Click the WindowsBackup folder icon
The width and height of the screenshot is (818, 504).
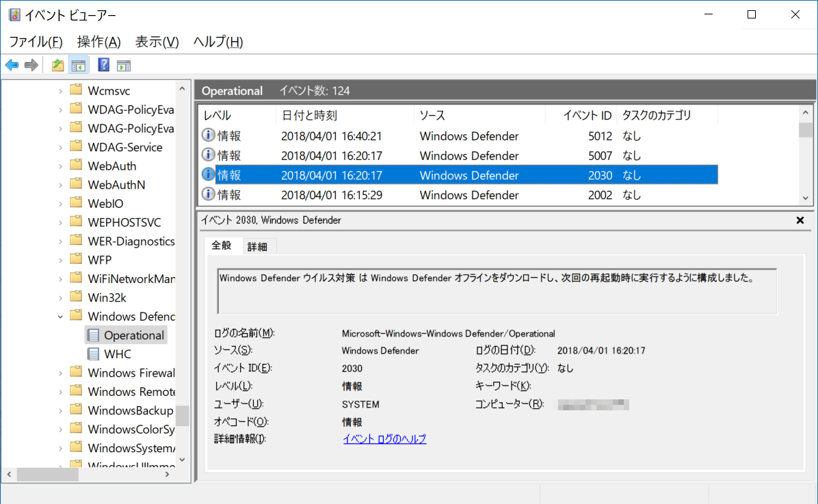point(76,410)
